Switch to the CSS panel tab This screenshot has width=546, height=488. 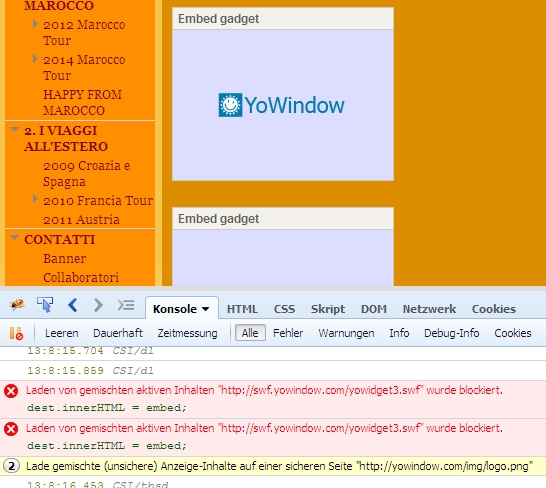click(x=284, y=309)
